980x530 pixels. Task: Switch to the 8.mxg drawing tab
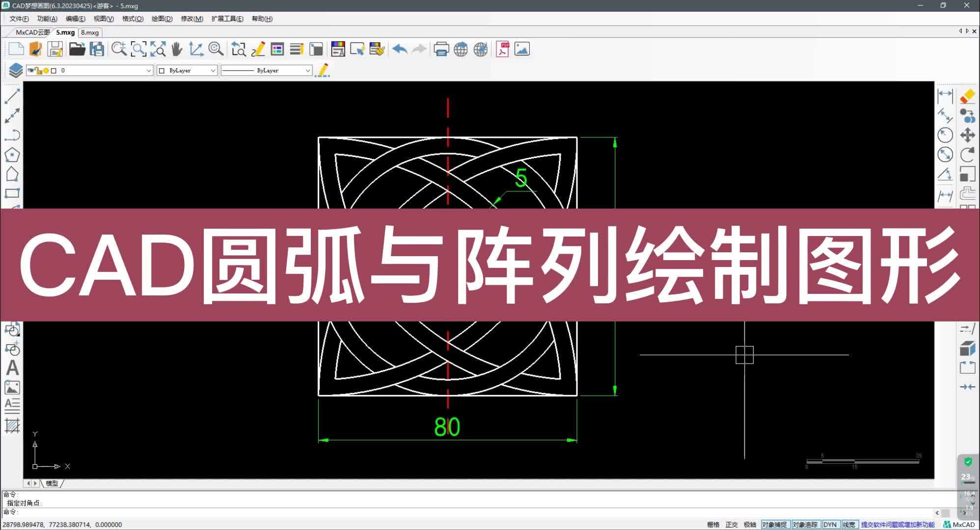(x=90, y=32)
